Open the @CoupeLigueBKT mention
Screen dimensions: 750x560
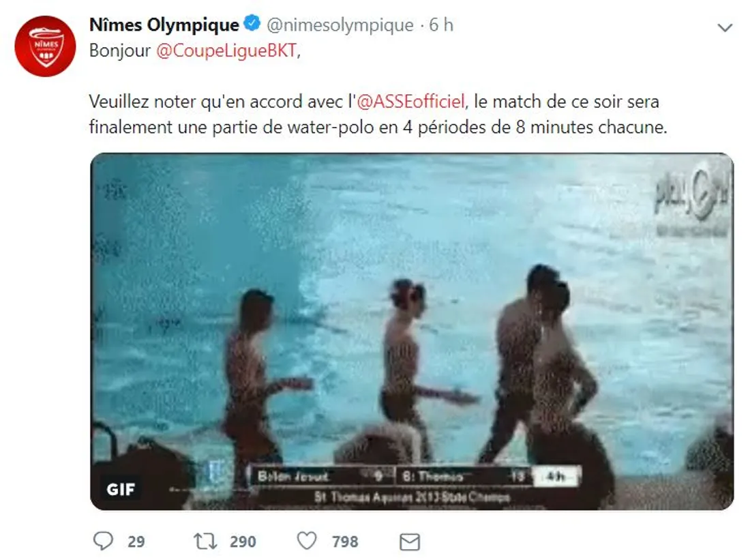click(x=227, y=50)
